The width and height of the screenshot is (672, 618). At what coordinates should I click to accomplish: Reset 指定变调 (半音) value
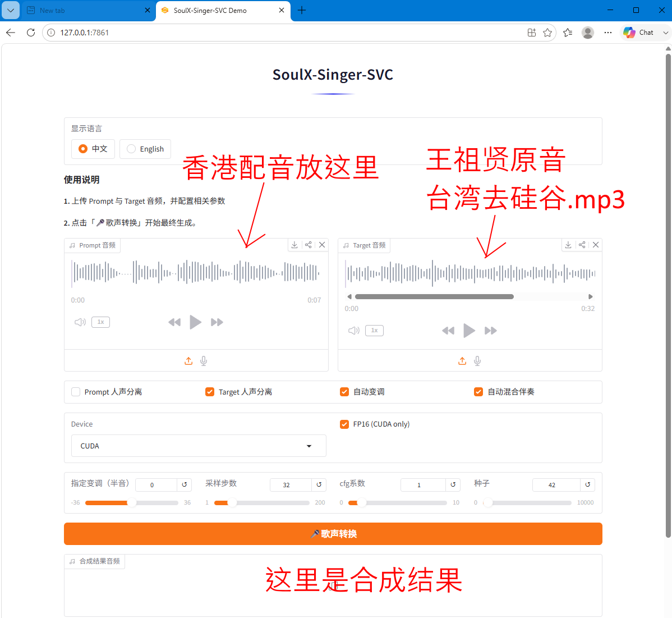pyautogui.click(x=185, y=484)
